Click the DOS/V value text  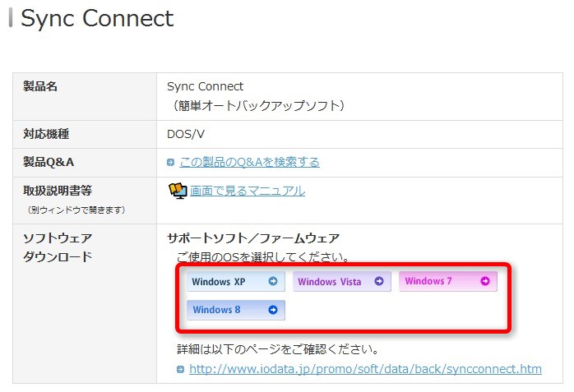click(x=186, y=134)
